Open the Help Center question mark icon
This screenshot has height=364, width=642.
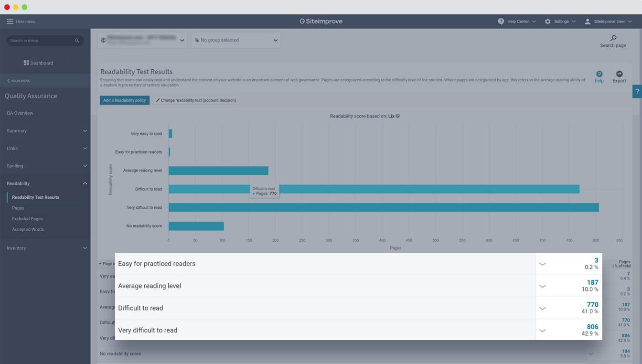pyautogui.click(x=501, y=21)
